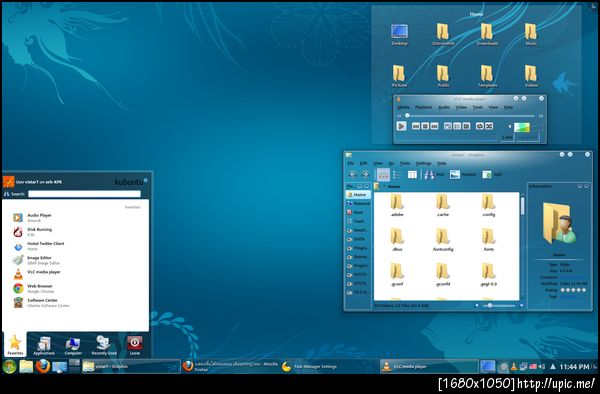Image resolution: width=600 pixels, height=394 pixels.
Task: Open Desktop icon in Home folder widget
Action: coord(399,34)
